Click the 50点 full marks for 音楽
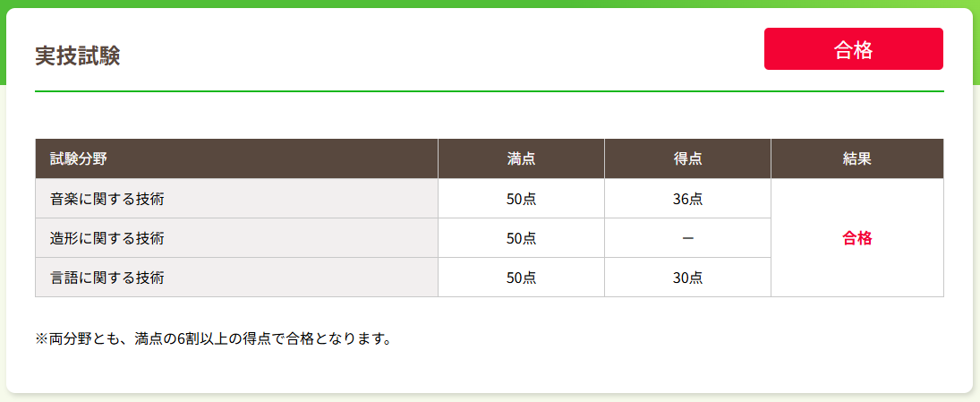This screenshot has height=402, width=980. tap(521, 199)
